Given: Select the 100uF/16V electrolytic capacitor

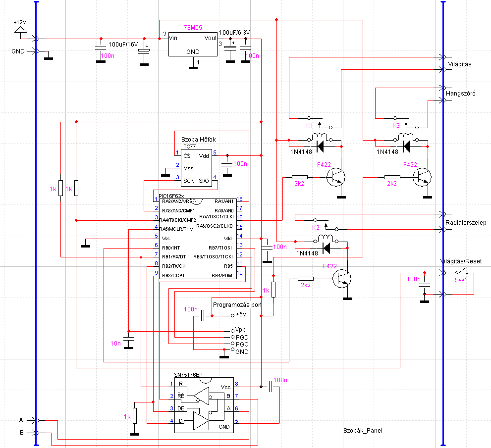Looking at the screenshot, I should point(144,50).
